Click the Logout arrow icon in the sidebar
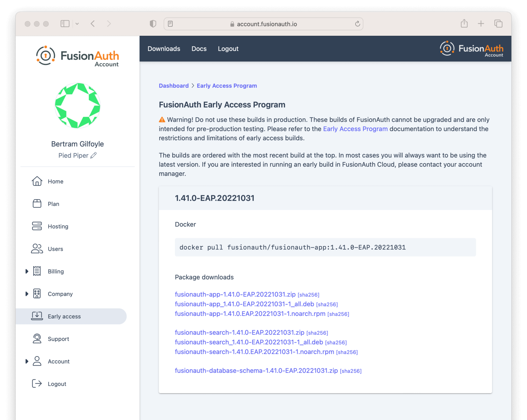 coord(37,383)
